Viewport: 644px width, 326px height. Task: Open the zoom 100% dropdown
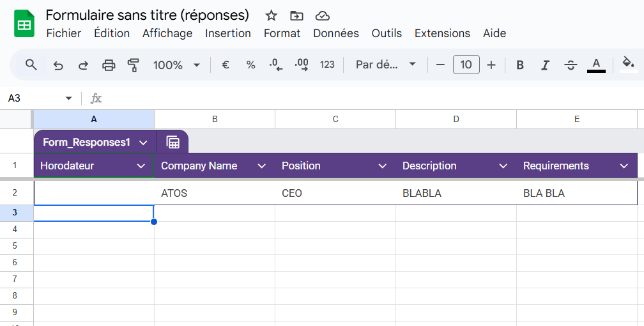[176, 65]
